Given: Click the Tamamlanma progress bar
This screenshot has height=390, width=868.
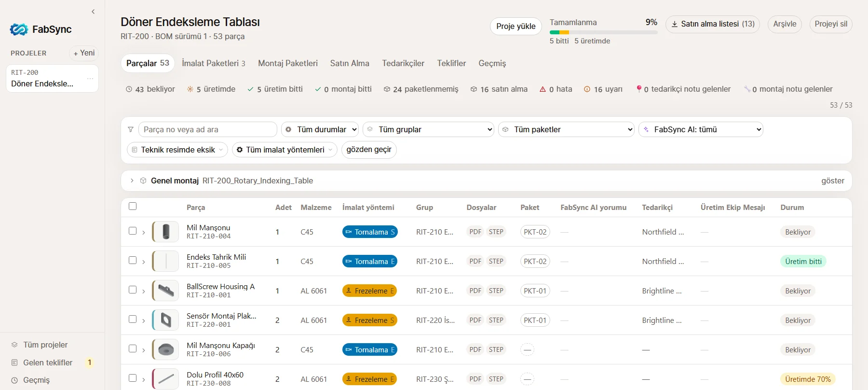Looking at the screenshot, I should click(x=604, y=32).
